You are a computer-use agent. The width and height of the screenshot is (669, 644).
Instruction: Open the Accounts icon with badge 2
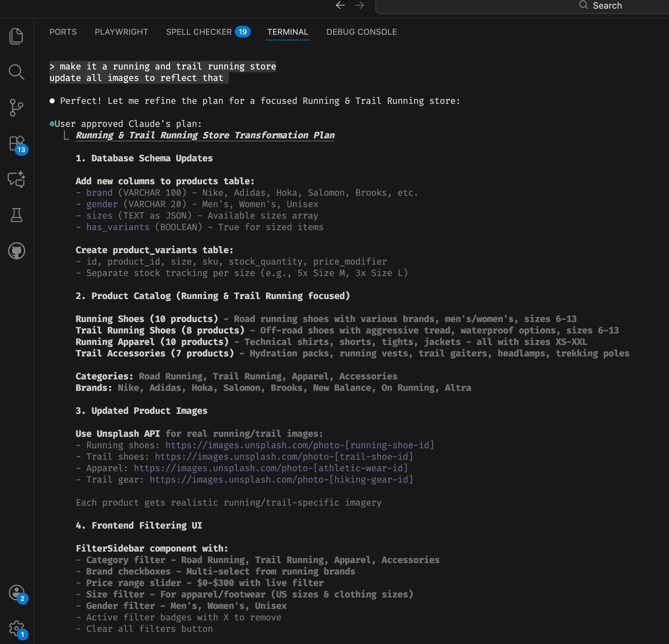[17, 593]
